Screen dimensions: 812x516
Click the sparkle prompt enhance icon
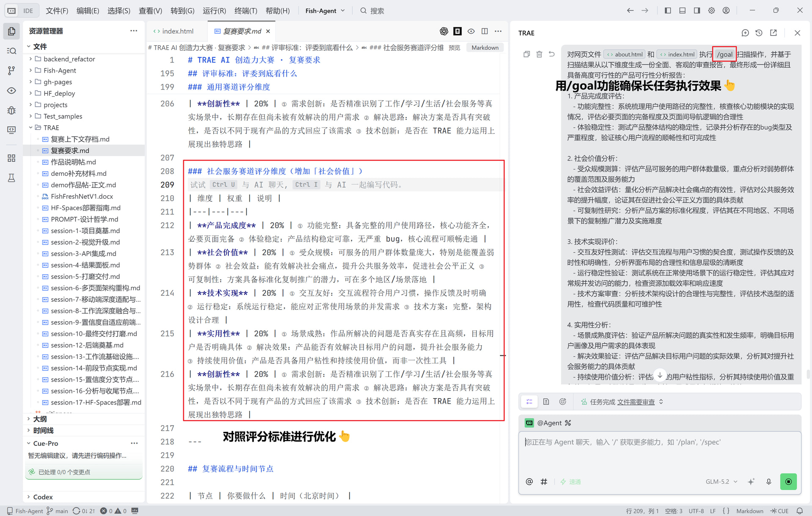[751, 482]
